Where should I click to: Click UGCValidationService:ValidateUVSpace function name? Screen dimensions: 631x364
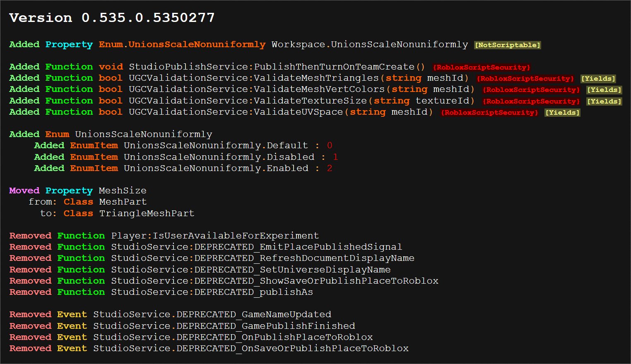(x=236, y=112)
